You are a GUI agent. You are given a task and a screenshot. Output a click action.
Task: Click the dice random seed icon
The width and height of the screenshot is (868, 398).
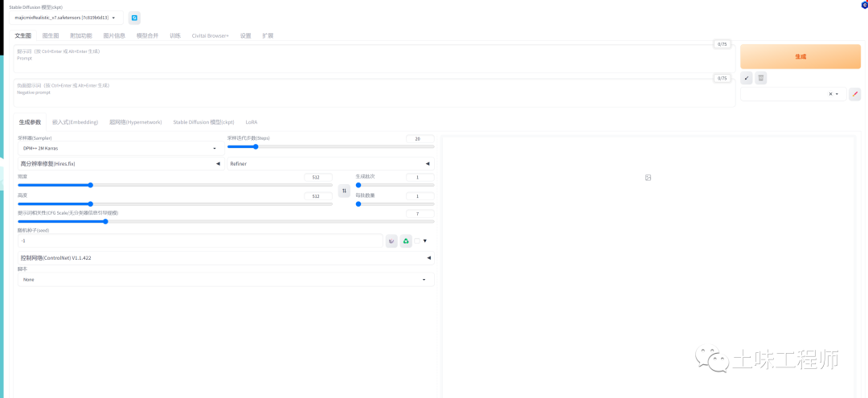pyautogui.click(x=391, y=240)
